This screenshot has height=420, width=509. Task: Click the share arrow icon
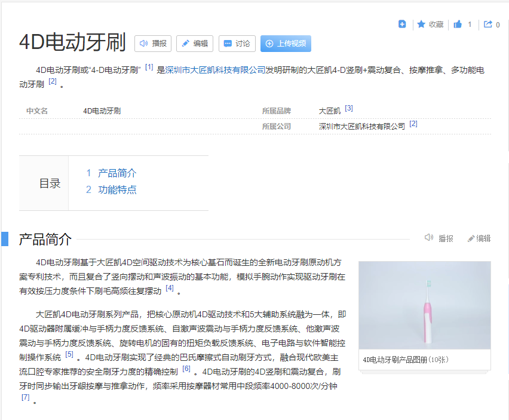coord(487,24)
